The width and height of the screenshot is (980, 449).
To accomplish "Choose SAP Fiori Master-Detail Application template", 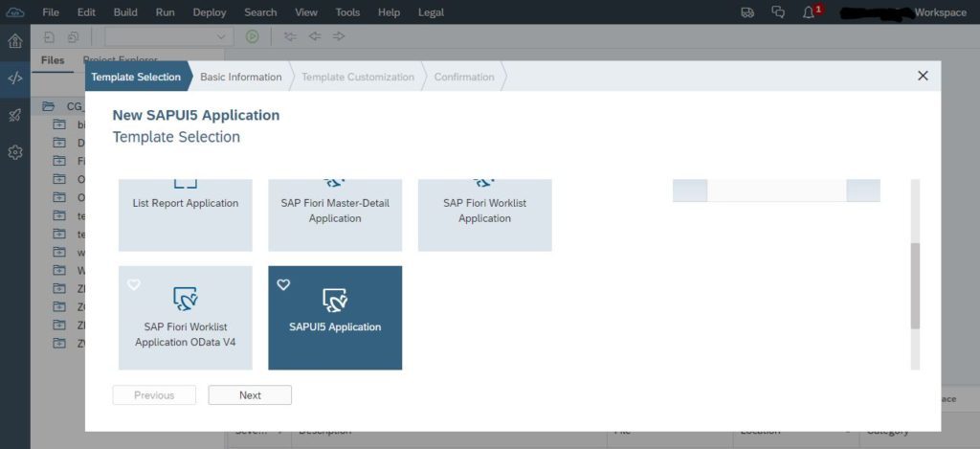I will [335, 214].
